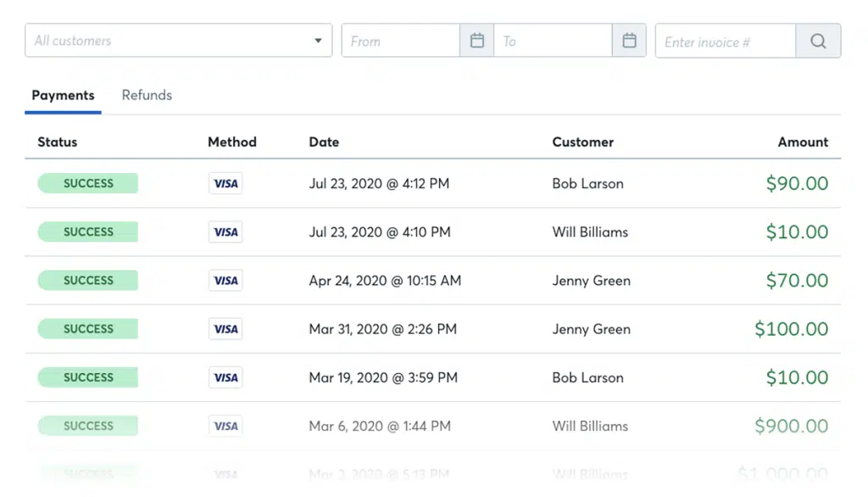Click the All customers dropdown arrow
The image size is (868, 497).
pyautogui.click(x=318, y=41)
